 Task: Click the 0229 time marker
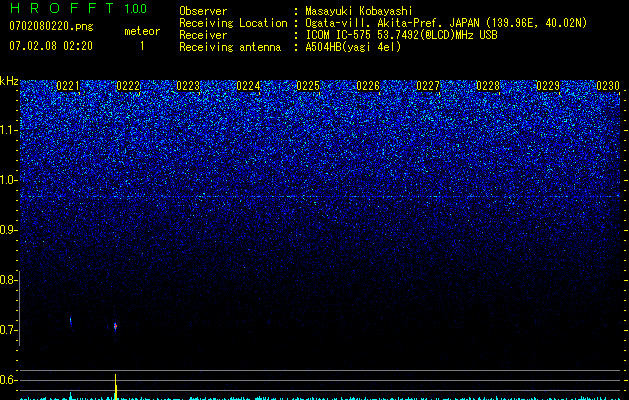tap(548, 86)
